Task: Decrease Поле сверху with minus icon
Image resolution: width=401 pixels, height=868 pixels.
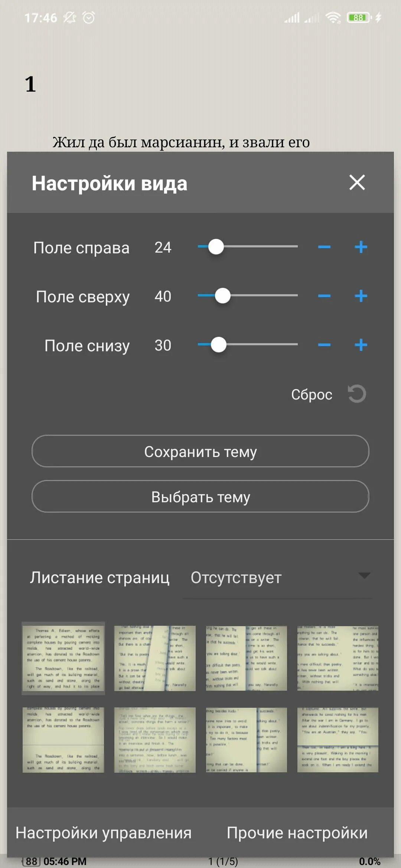Action: (x=324, y=296)
